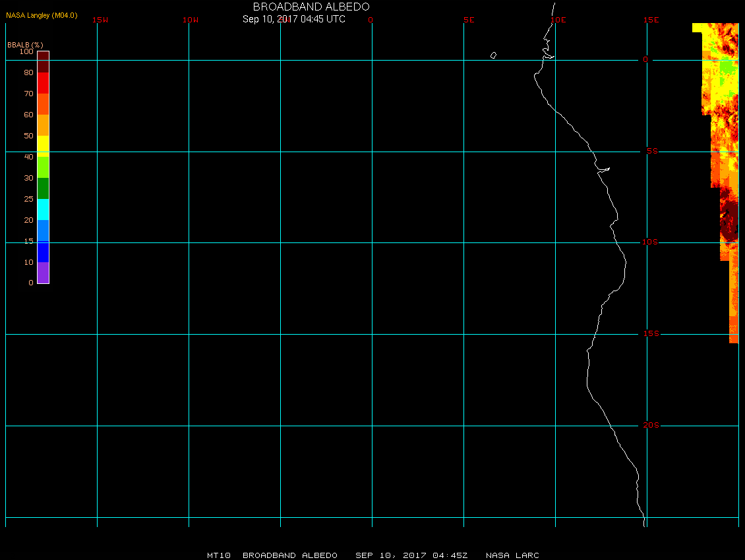This screenshot has height=560, width=745.
Task: Click the red 0 equator latitude label
Action: pyautogui.click(x=645, y=59)
